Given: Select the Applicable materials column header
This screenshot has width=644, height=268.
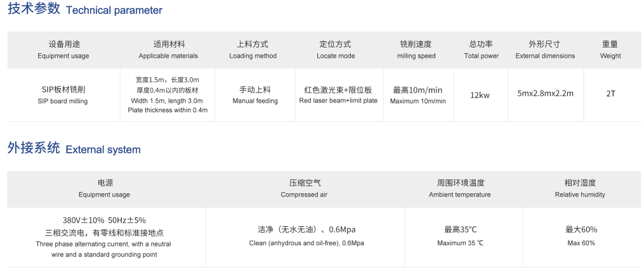Looking at the screenshot, I should coord(168,49).
